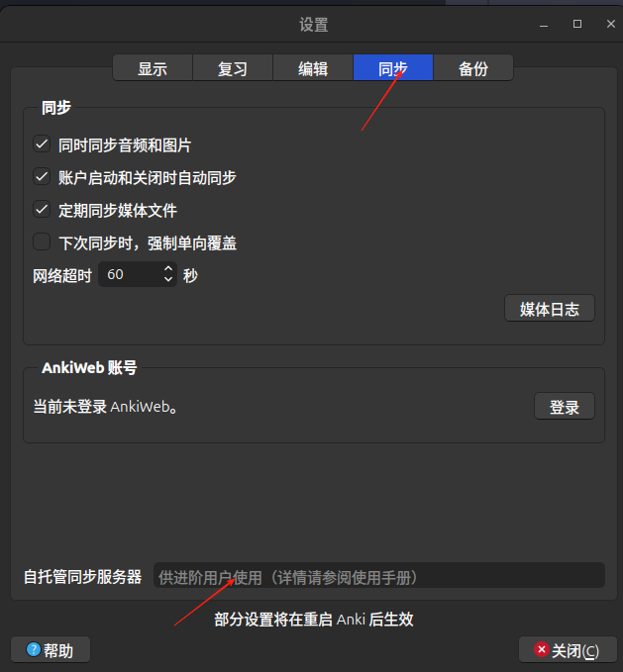Minimize the 设置 window
This screenshot has width=623, height=672.
coord(544,25)
